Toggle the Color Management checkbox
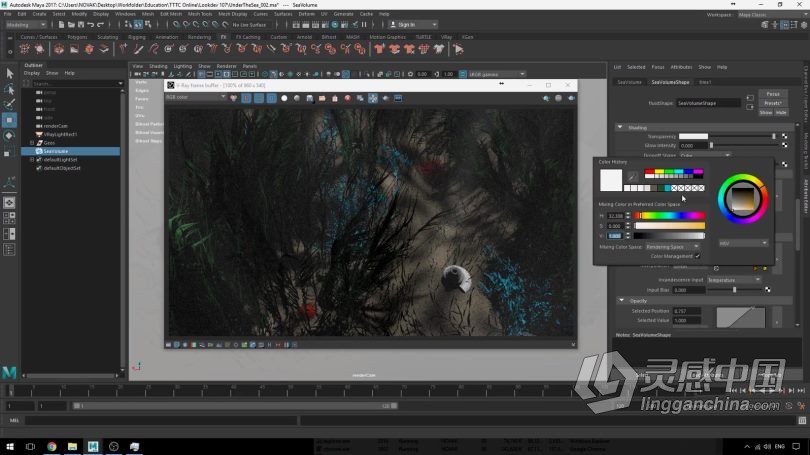The image size is (810, 455). [x=698, y=256]
